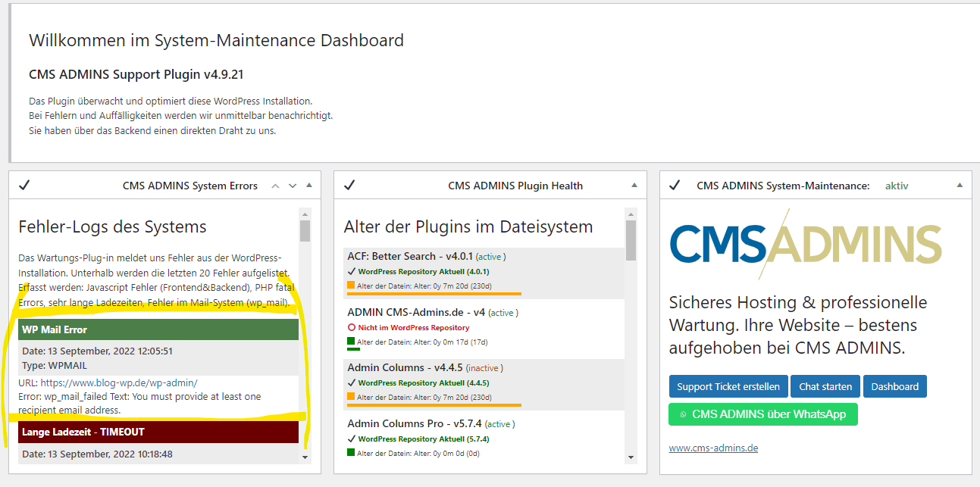Click the WordPress Repository Aktuell (5.7.4) status

pos(424,439)
